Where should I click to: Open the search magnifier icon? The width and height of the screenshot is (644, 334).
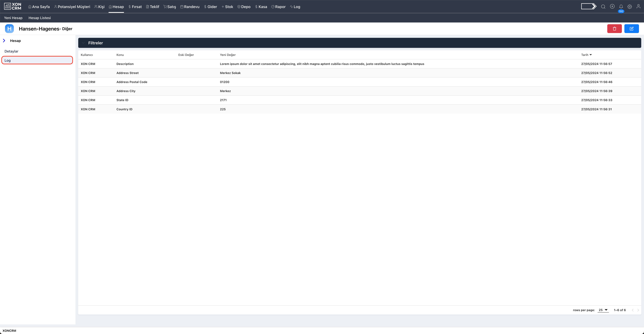tap(603, 7)
